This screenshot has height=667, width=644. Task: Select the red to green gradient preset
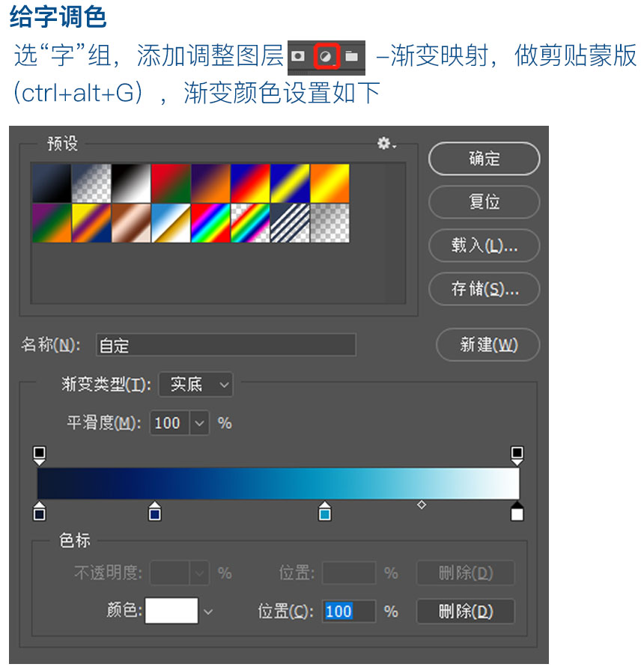[171, 183]
